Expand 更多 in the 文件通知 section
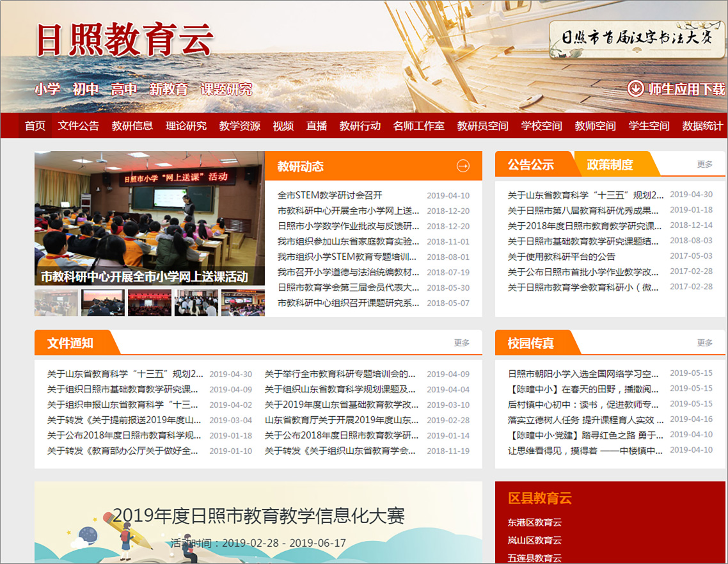This screenshot has width=728, height=564. [x=462, y=343]
